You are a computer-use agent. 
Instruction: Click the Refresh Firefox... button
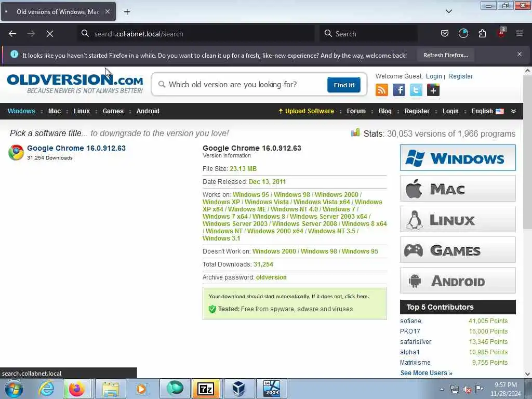pyautogui.click(x=445, y=55)
